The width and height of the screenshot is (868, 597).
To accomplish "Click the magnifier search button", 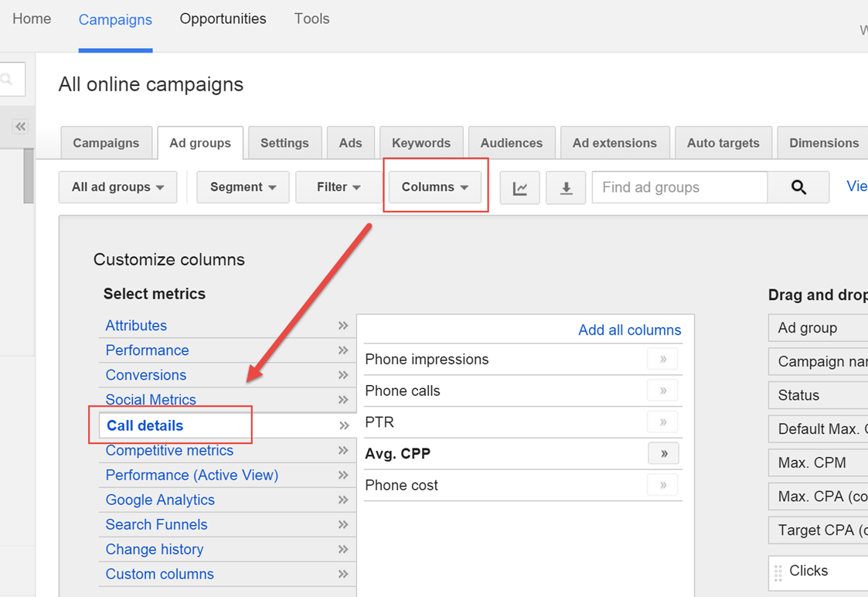I will [798, 188].
